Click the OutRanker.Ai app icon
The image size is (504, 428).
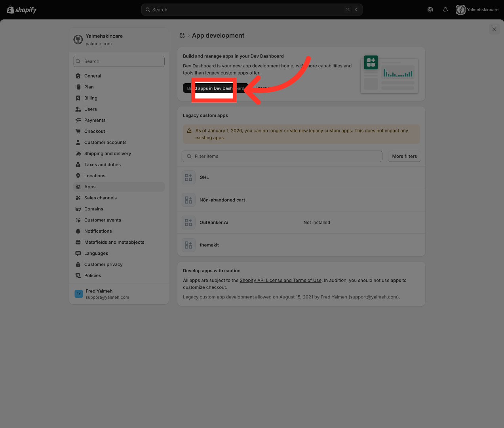[188, 222]
